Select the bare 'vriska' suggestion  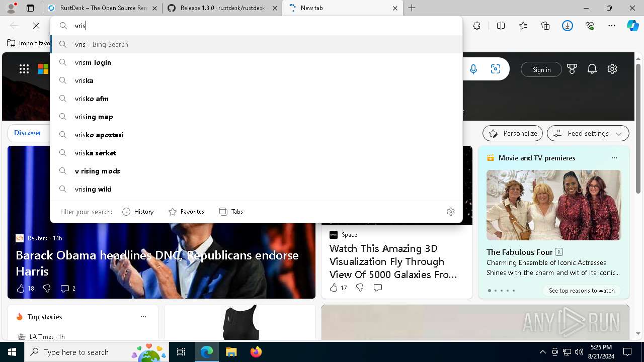click(256, 80)
